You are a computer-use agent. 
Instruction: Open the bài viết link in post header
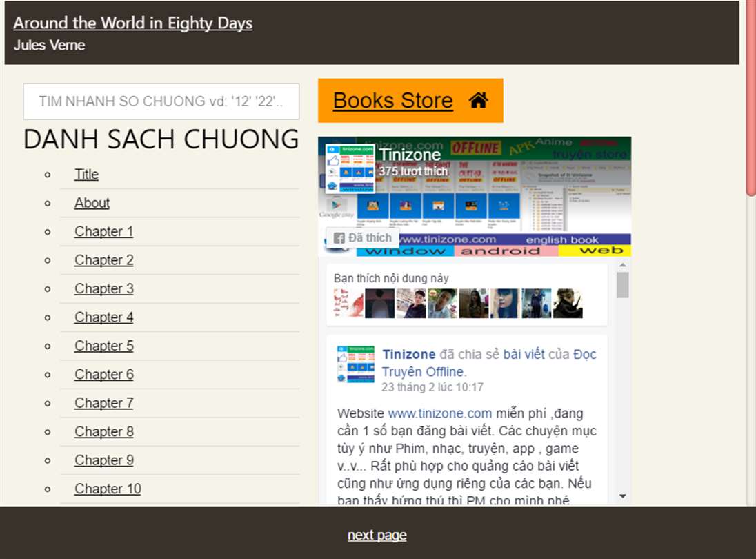(524, 355)
